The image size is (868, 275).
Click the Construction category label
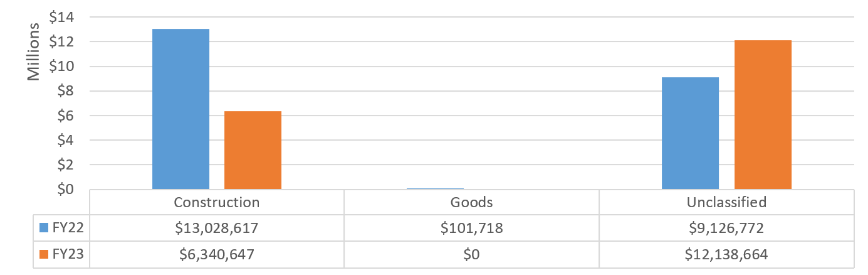(x=216, y=202)
